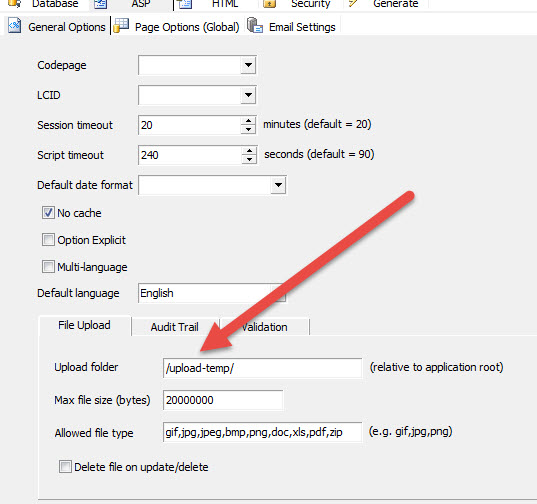Enable the Option Explicit checkbox
The height and width of the screenshot is (504, 537).
coord(48,240)
